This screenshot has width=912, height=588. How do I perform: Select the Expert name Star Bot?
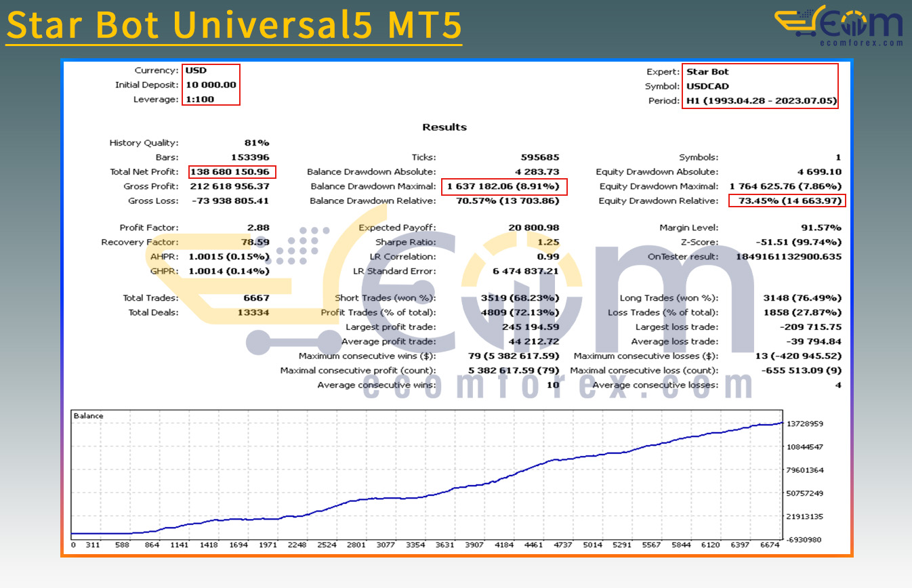707,72
